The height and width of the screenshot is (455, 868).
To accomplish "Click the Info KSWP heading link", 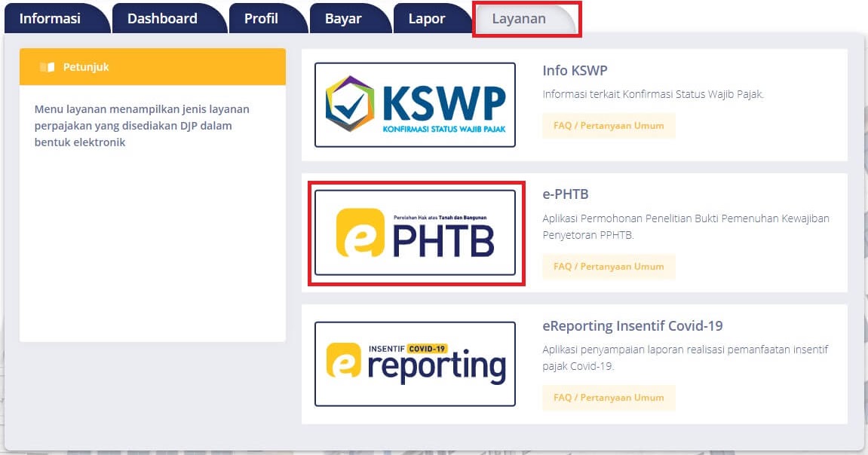I will [x=575, y=70].
